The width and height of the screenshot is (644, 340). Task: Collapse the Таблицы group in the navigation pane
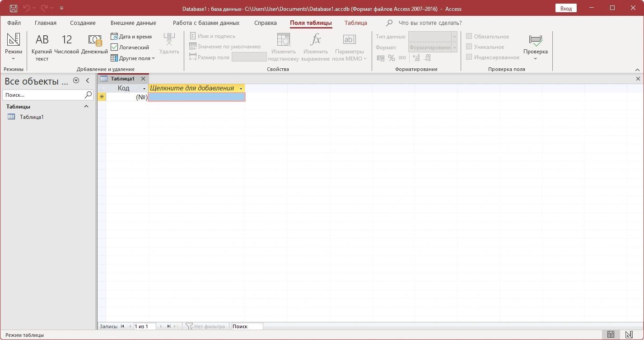[x=86, y=106]
